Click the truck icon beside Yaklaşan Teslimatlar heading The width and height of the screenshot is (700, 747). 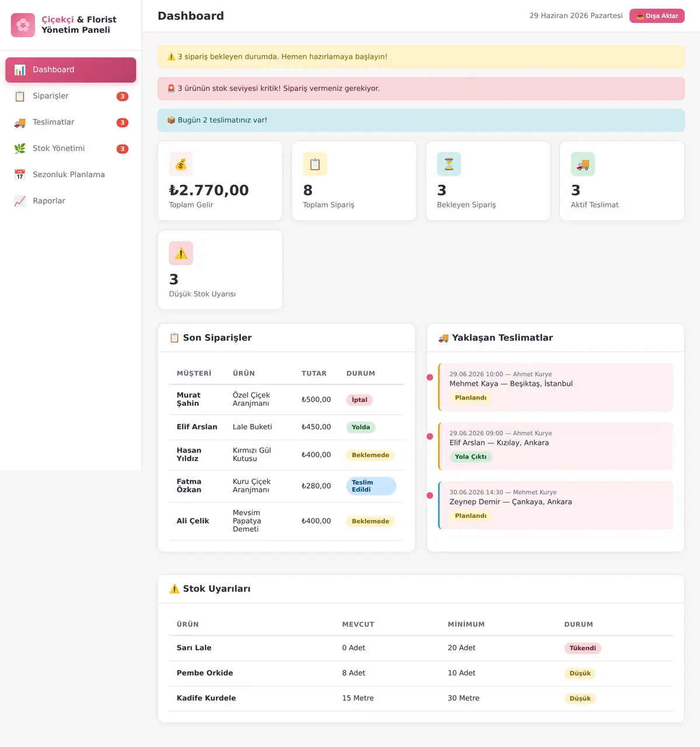(x=443, y=338)
